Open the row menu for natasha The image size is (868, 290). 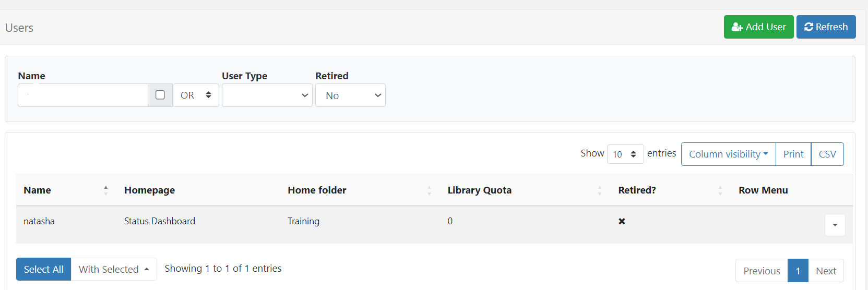click(835, 225)
